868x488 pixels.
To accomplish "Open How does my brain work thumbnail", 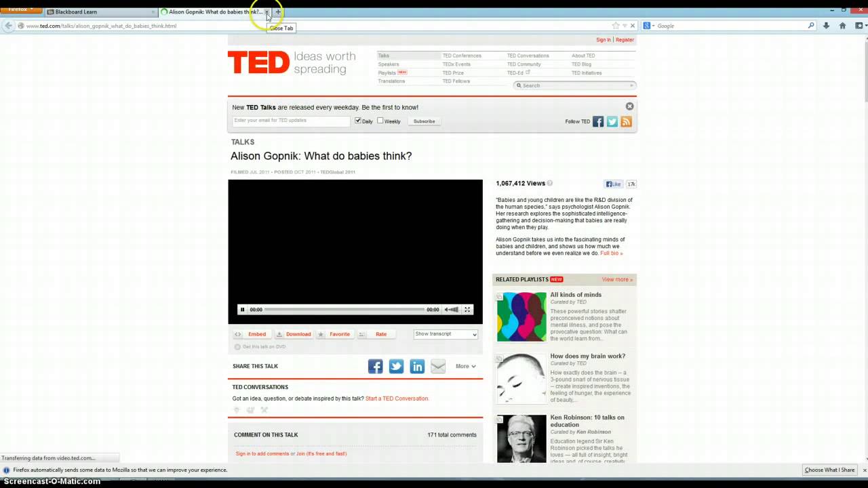I will tap(521, 378).
